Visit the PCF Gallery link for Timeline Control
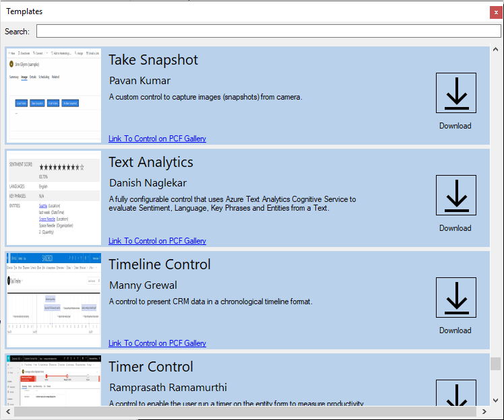Viewport: 504px width, 420px height. (157, 343)
